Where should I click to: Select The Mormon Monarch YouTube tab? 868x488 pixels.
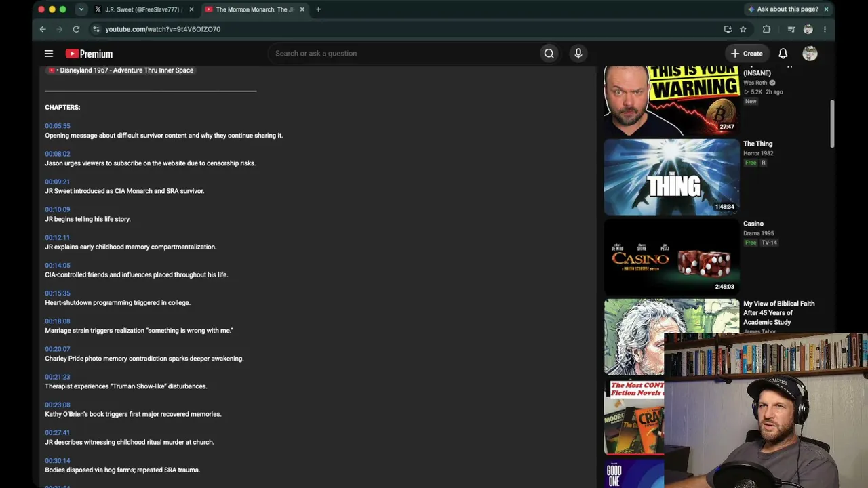(254, 9)
